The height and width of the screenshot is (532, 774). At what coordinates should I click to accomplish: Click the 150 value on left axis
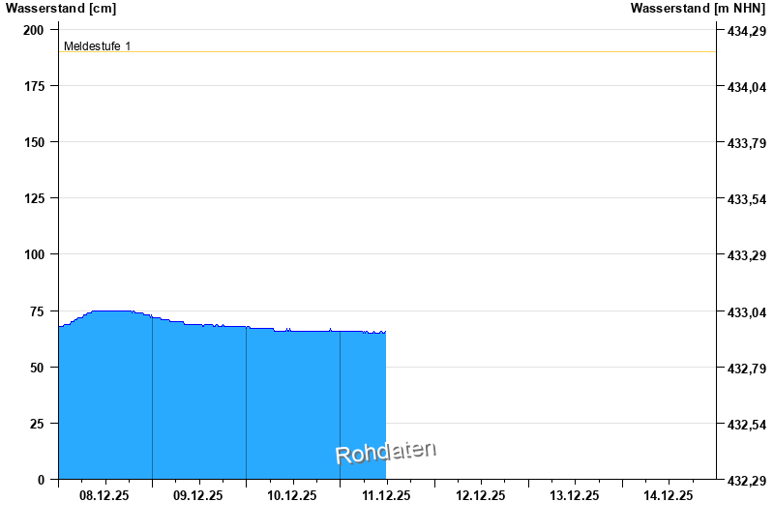[x=34, y=142]
